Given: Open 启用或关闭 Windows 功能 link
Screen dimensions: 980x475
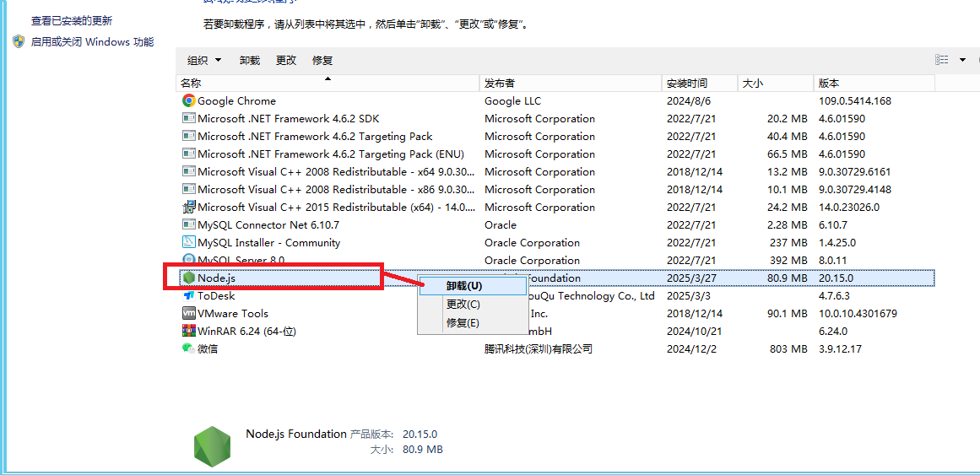Looking at the screenshot, I should (x=93, y=42).
